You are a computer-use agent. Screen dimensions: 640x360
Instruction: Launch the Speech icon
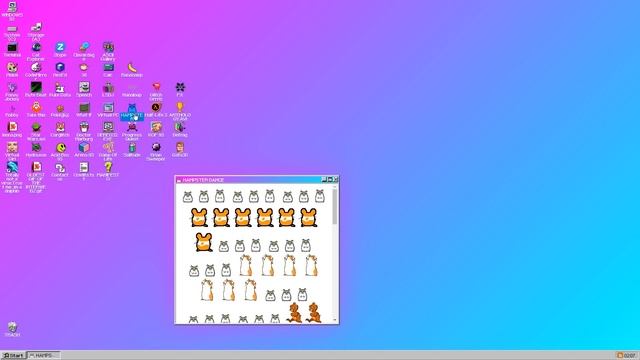[x=84, y=90]
